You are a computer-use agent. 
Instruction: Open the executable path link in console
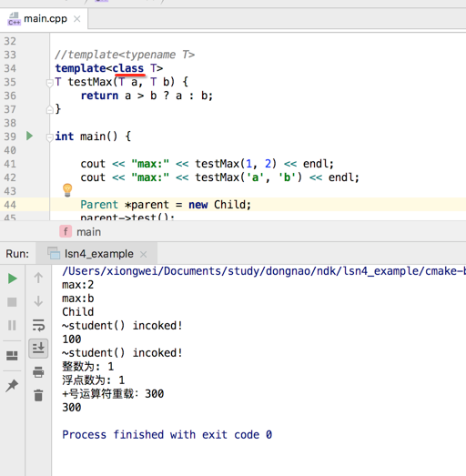tap(264, 271)
